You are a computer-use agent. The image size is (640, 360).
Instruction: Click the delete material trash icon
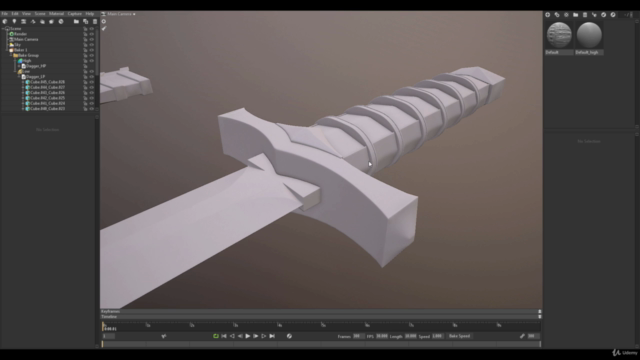click(585, 15)
